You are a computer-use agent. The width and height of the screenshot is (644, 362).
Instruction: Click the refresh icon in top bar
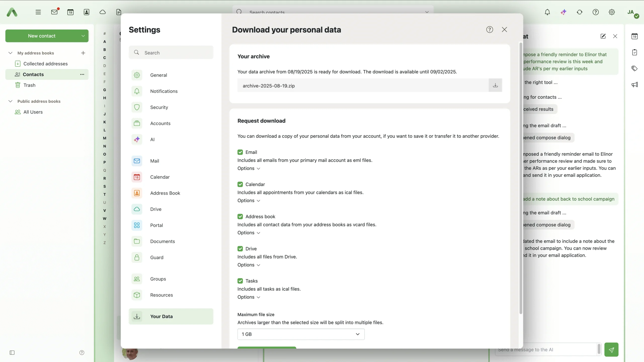[579, 12]
